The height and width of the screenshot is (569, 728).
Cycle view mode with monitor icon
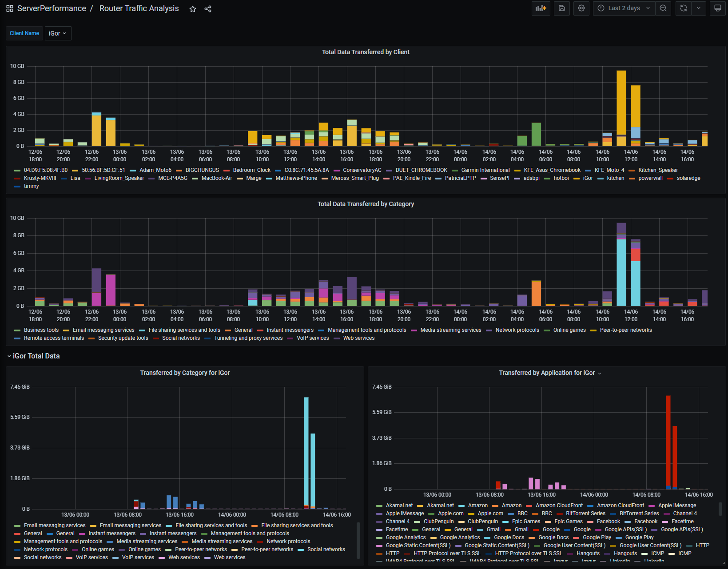pyautogui.click(x=718, y=8)
